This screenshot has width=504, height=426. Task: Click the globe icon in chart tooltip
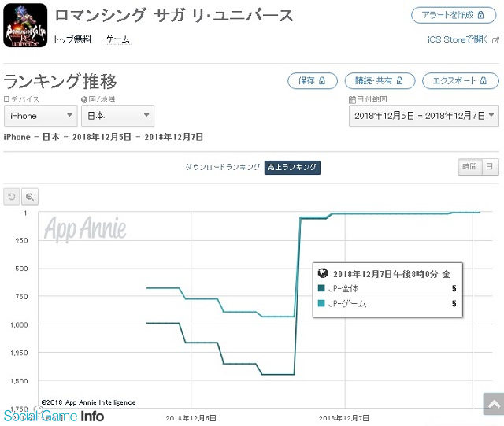point(323,273)
